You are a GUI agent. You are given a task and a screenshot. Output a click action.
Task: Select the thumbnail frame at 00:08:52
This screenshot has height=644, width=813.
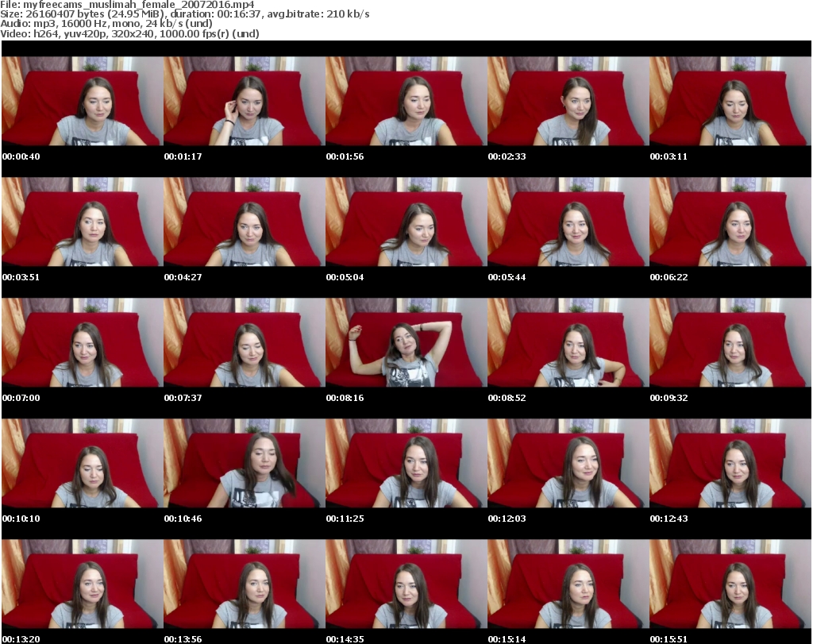tap(568, 343)
